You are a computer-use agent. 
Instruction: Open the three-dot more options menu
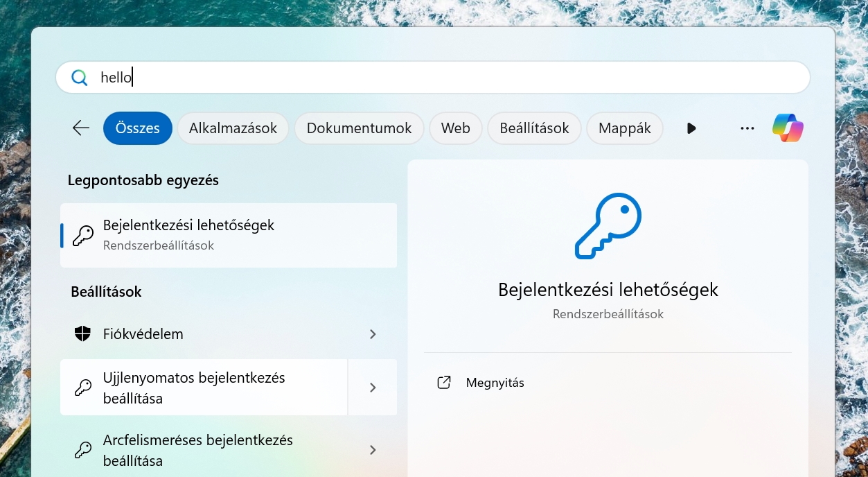click(747, 128)
